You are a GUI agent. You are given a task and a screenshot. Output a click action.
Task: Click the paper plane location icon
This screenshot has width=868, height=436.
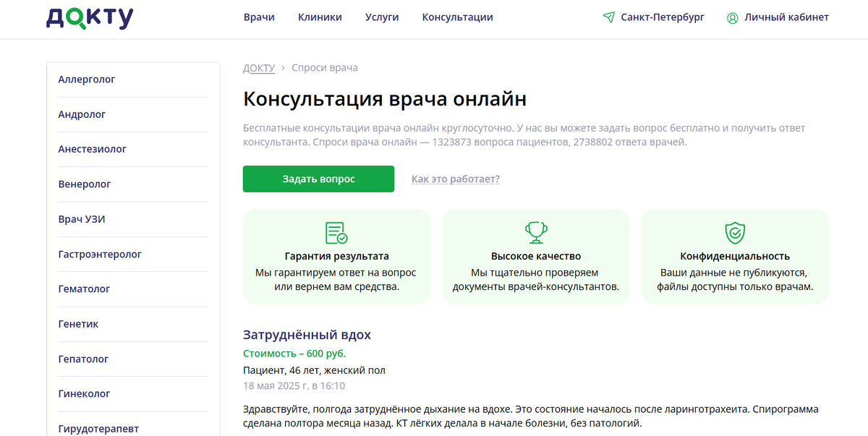609,17
